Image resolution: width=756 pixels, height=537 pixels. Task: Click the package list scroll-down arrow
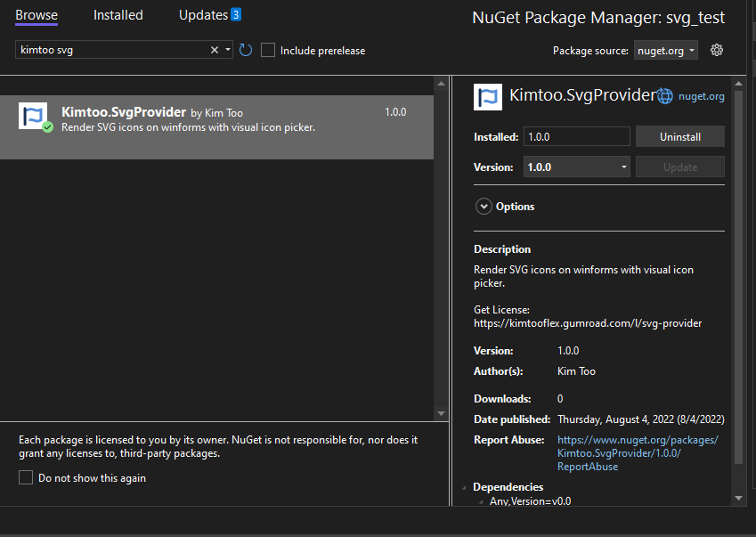[x=440, y=413]
